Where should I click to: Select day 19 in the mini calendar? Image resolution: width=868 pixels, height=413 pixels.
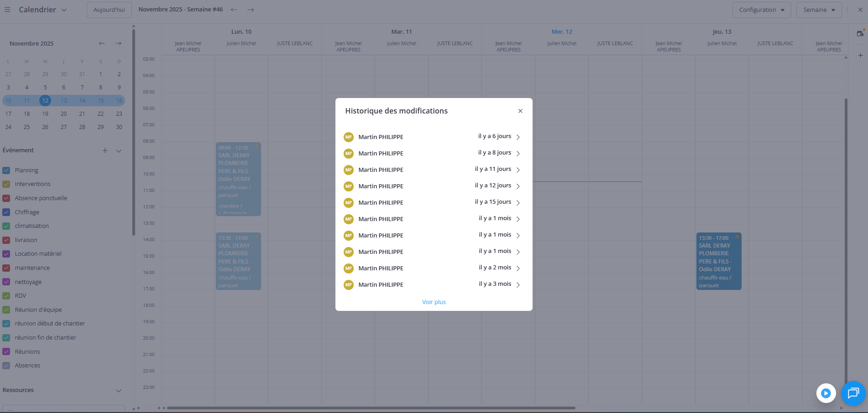point(45,114)
